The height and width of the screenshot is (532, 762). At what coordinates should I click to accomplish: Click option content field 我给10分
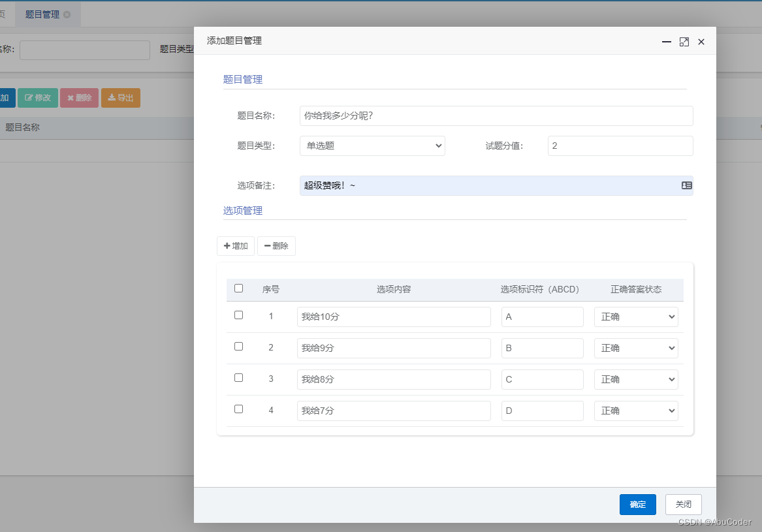click(394, 317)
